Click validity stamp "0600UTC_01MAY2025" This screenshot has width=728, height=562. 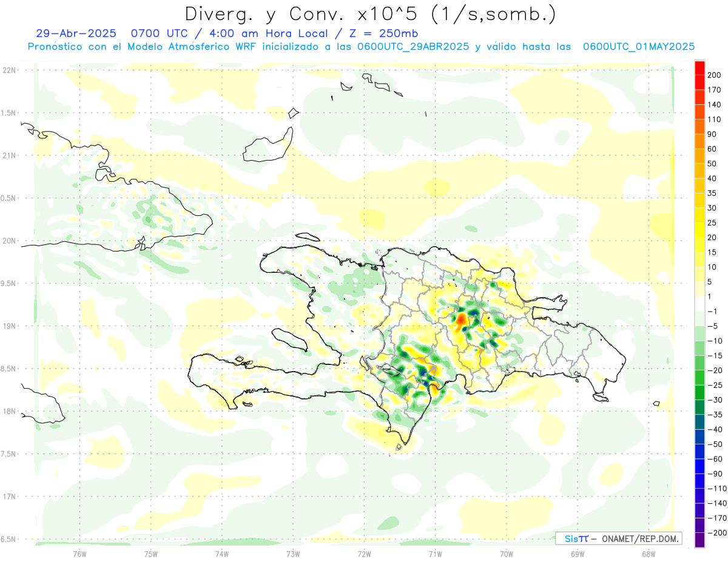click(639, 47)
